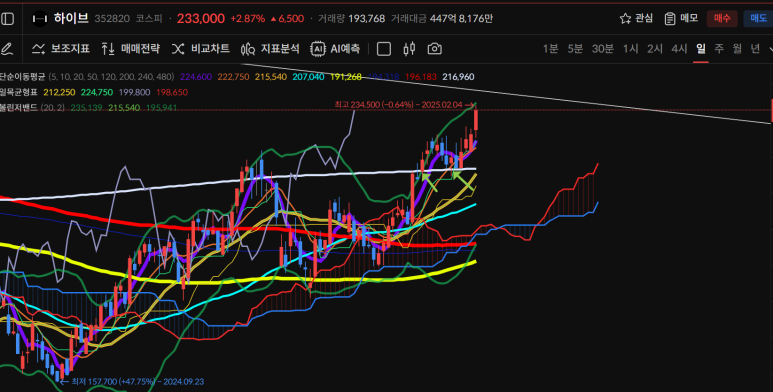Capture chart with the camera icon

[x=434, y=49]
